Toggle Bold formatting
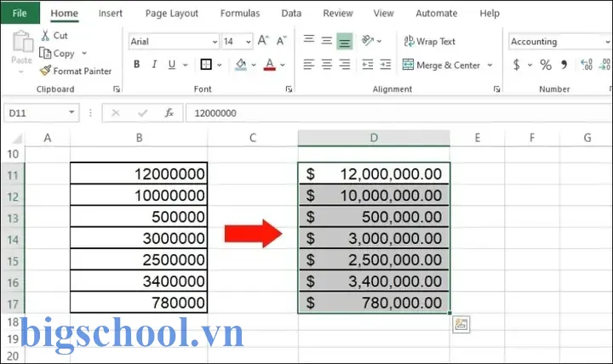The image size is (613, 364). coord(136,64)
